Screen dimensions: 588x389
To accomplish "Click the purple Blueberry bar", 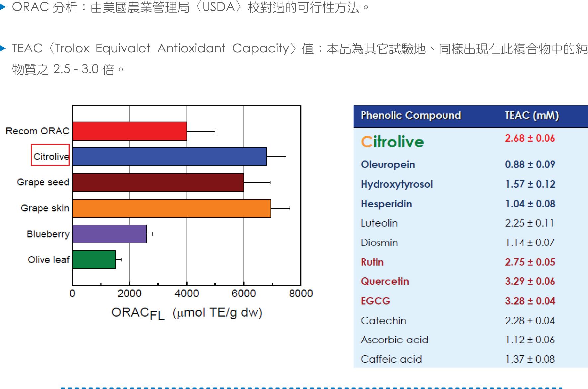I will coord(110,234).
